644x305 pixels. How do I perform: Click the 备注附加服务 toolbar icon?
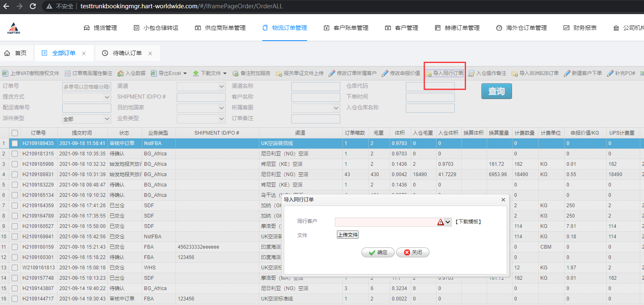coord(235,73)
